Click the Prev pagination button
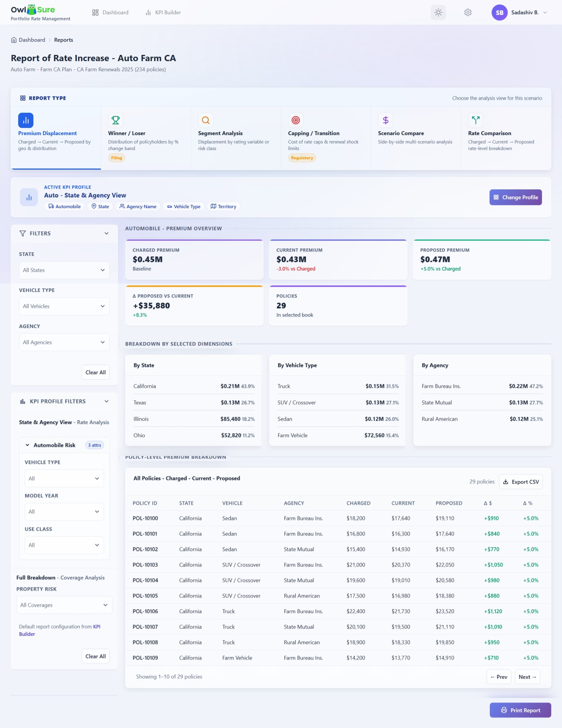Image resolution: width=562 pixels, height=728 pixels. click(499, 677)
